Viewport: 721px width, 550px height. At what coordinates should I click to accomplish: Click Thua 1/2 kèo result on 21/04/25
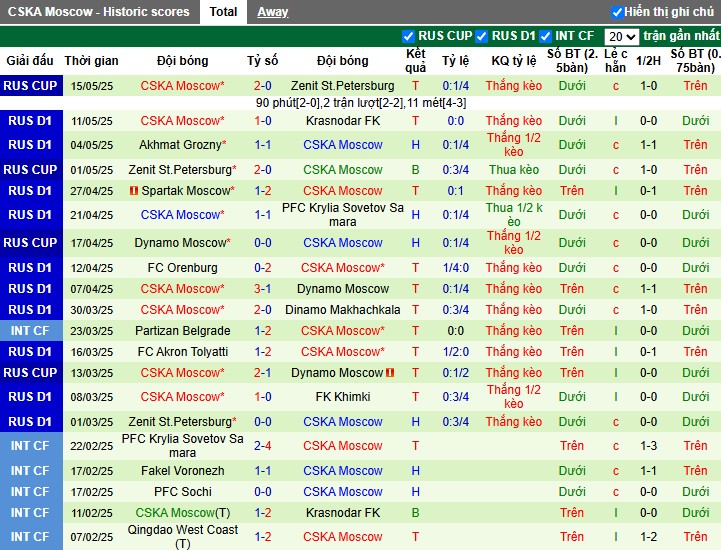[514, 215]
